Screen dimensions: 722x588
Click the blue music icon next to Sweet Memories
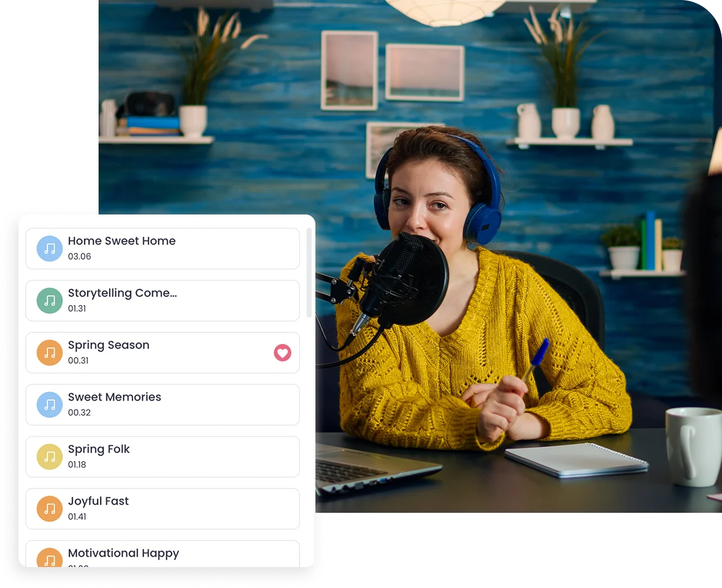(49, 405)
